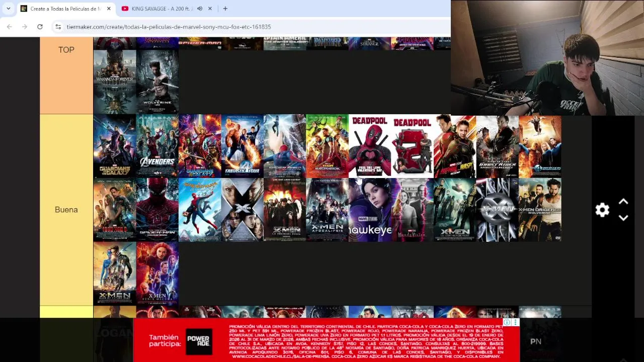Select the Wakanda Forever poster
The image size is (644, 362).
pos(115,82)
